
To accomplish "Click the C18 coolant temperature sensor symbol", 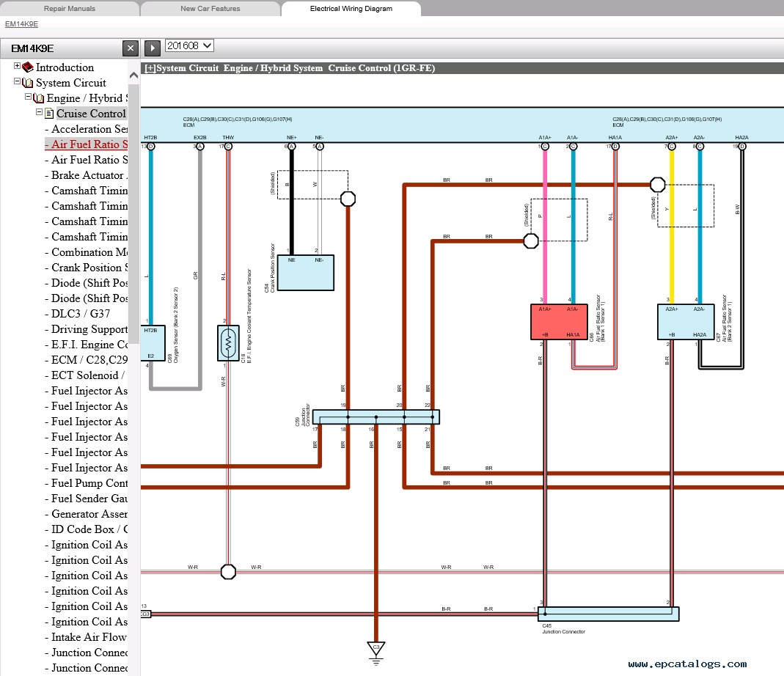I will [228, 342].
